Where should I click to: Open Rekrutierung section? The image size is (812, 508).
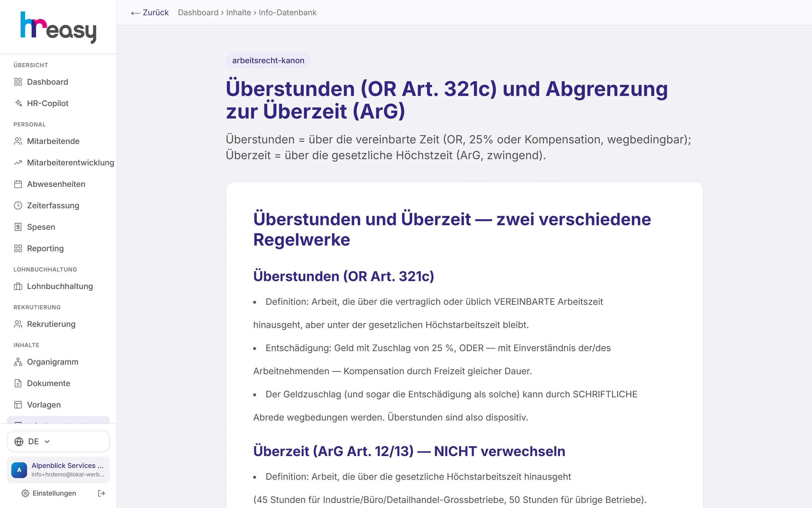[x=58, y=324]
